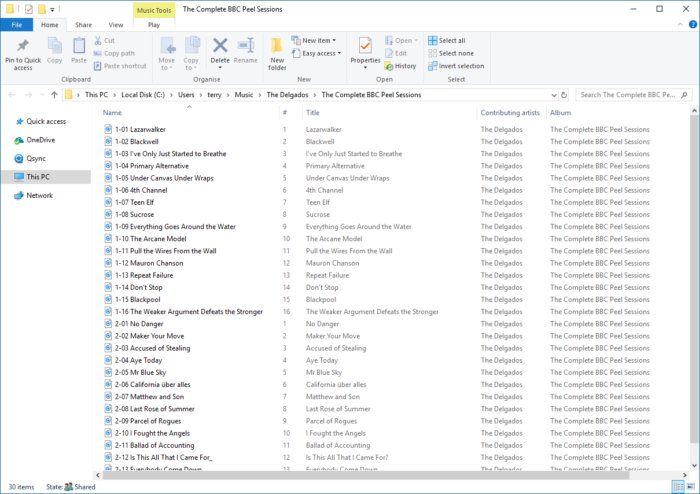700x494 pixels.
Task: Expand the Delete button dropdown arrow
Action: [220, 67]
